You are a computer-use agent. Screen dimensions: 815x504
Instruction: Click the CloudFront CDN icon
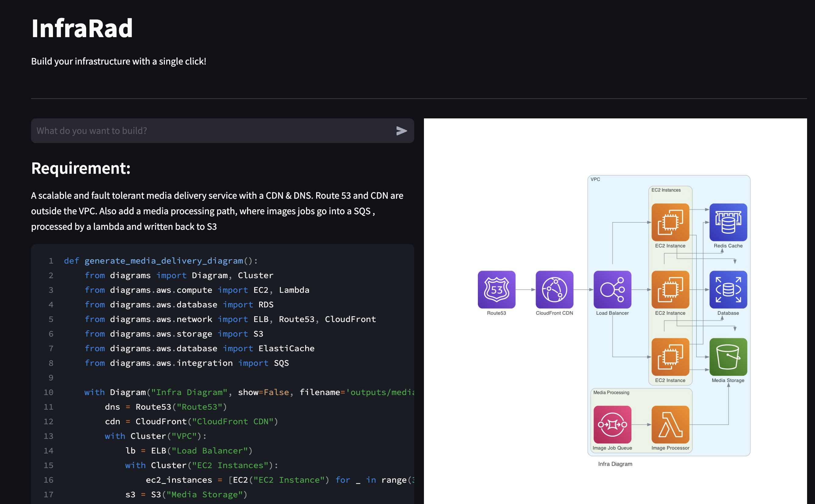pos(554,289)
